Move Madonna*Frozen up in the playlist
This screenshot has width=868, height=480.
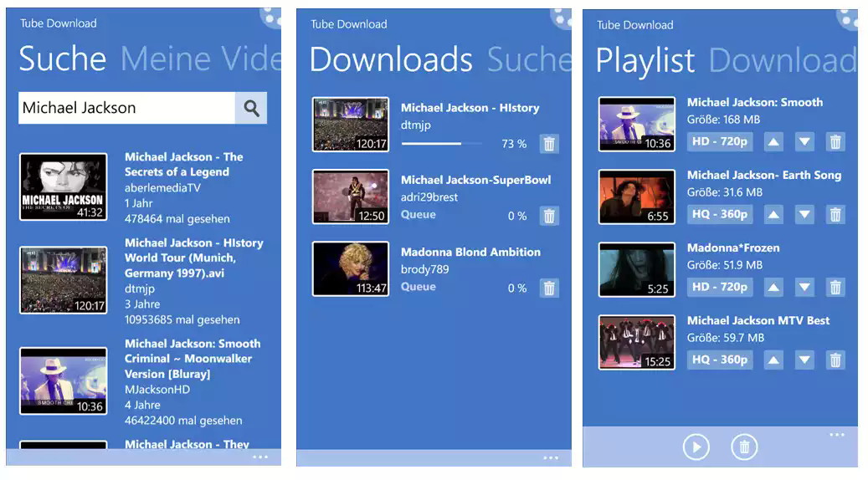[x=773, y=287]
